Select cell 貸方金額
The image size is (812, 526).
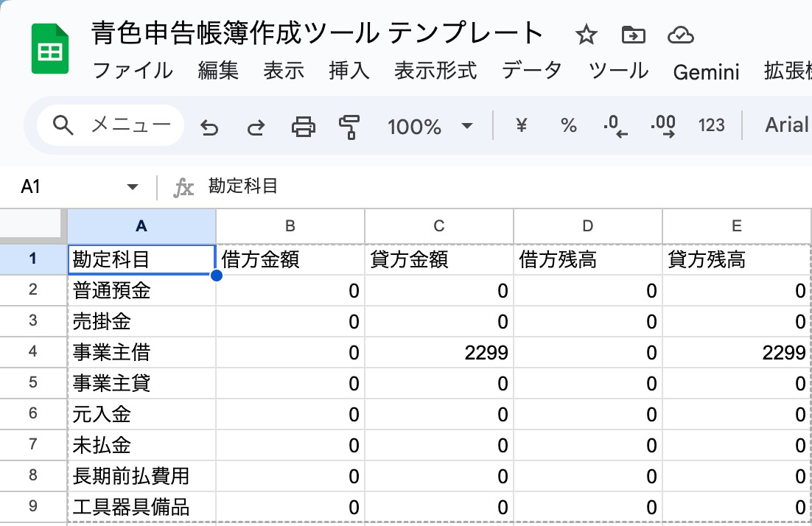click(x=439, y=259)
